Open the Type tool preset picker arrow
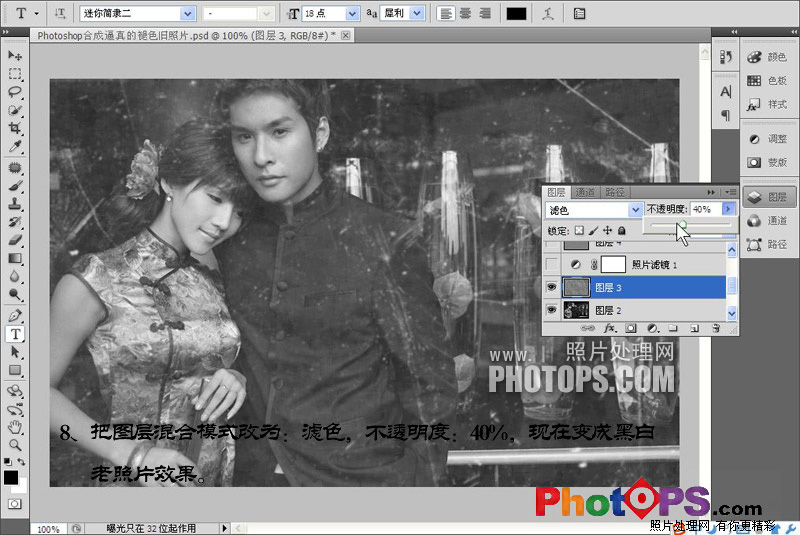Image resolution: width=800 pixels, height=535 pixels. coord(37,14)
